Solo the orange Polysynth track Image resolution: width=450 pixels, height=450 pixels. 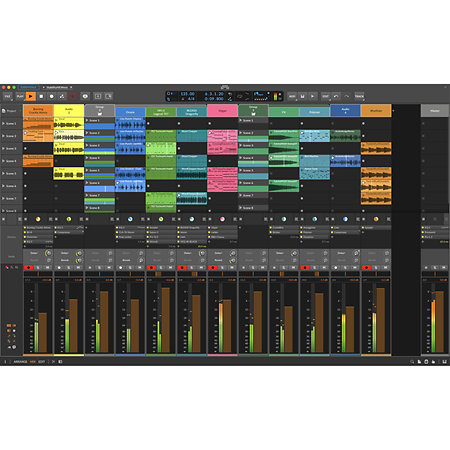376,268
